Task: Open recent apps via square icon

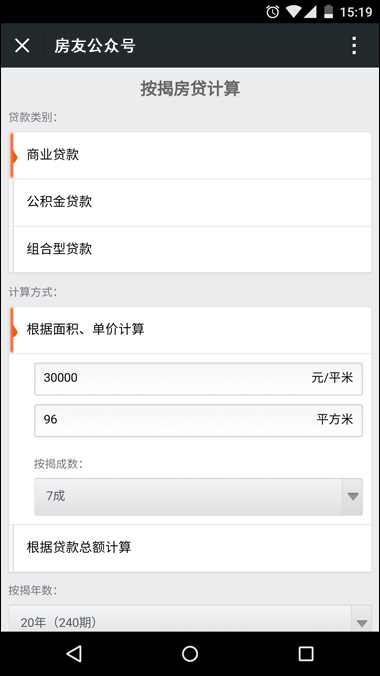Action: point(306,654)
